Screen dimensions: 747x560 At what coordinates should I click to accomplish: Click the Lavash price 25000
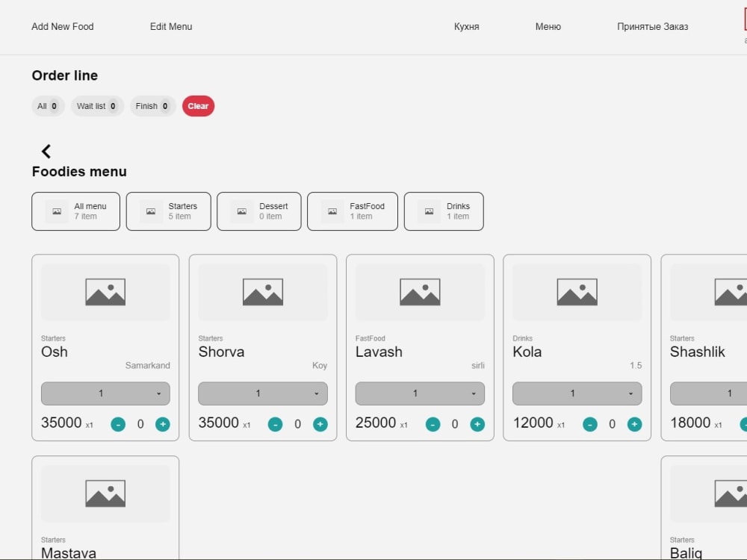point(376,423)
